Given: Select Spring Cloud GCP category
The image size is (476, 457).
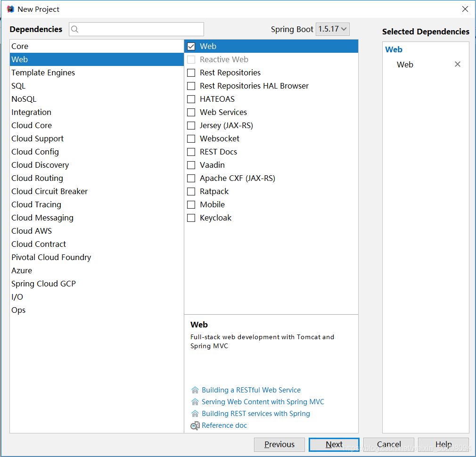Looking at the screenshot, I should pyautogui.click(x=97, y=284).
